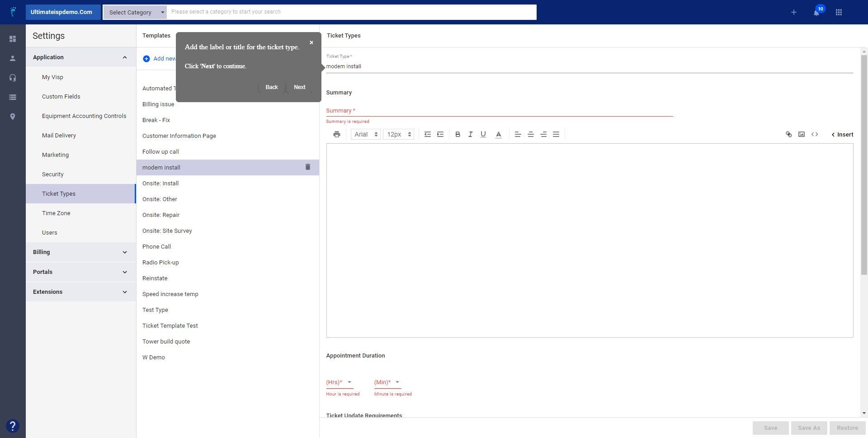The height and width of the screenshot is (438, 868).
Task: Align text center
Action: (531, 134)
